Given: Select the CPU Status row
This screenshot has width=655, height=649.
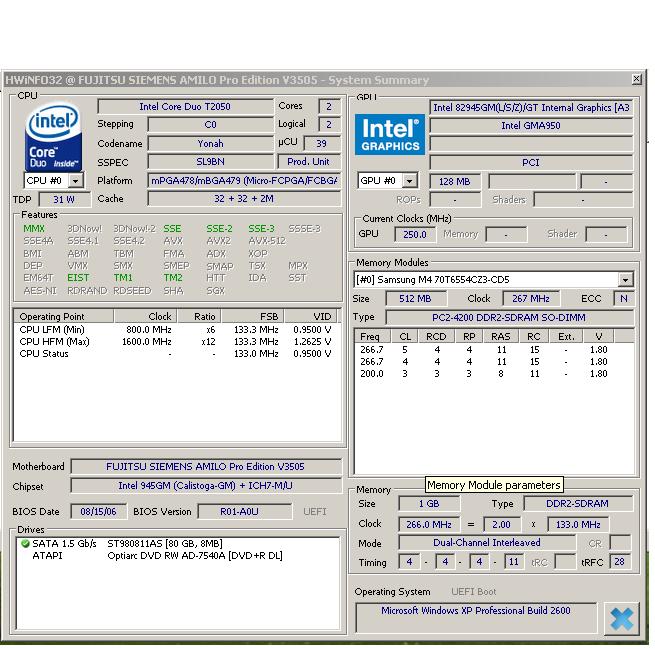Looking at the screenshot, I should coord(175,354).
